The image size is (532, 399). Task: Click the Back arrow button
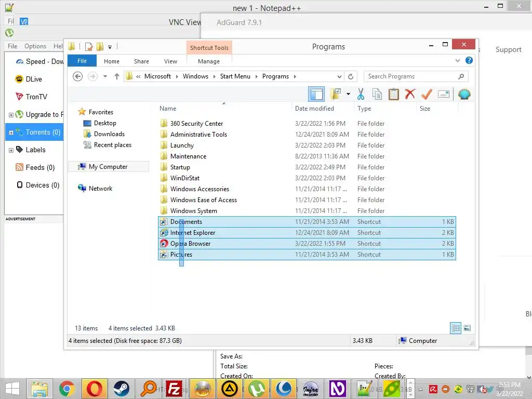click(x=78, y=76)
